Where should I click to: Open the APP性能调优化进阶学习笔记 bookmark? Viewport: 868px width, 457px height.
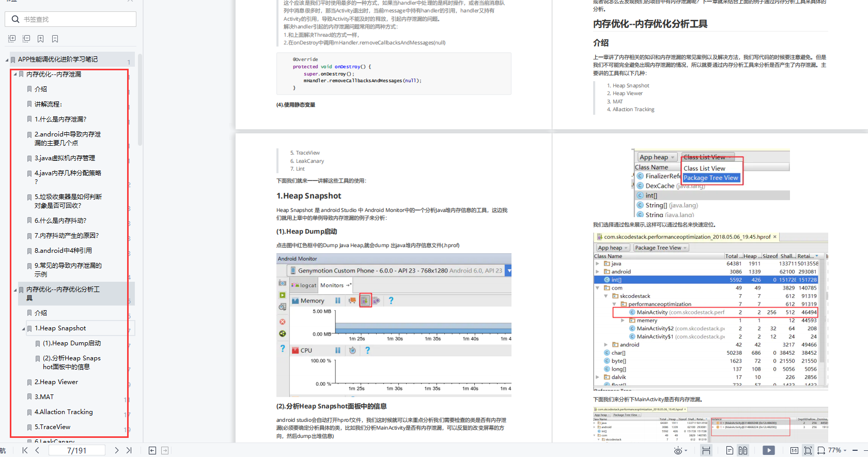click(x=57, y=59)
